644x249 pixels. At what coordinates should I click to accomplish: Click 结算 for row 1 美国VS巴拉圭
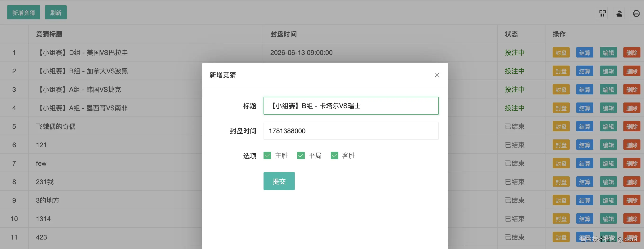click(585, 53)
